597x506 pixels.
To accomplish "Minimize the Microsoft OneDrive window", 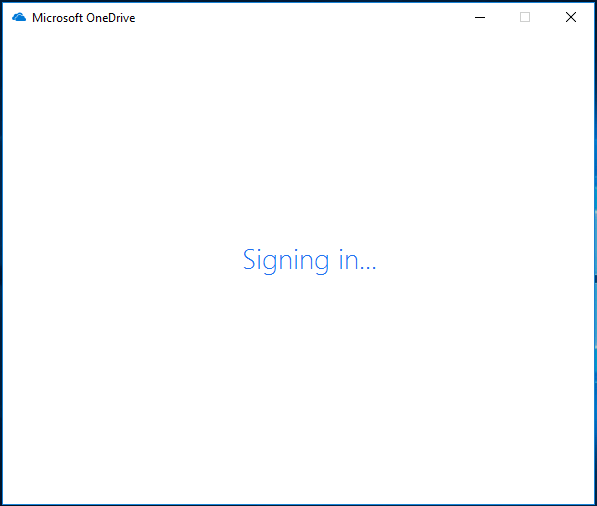I will click(x=480, y=17).
